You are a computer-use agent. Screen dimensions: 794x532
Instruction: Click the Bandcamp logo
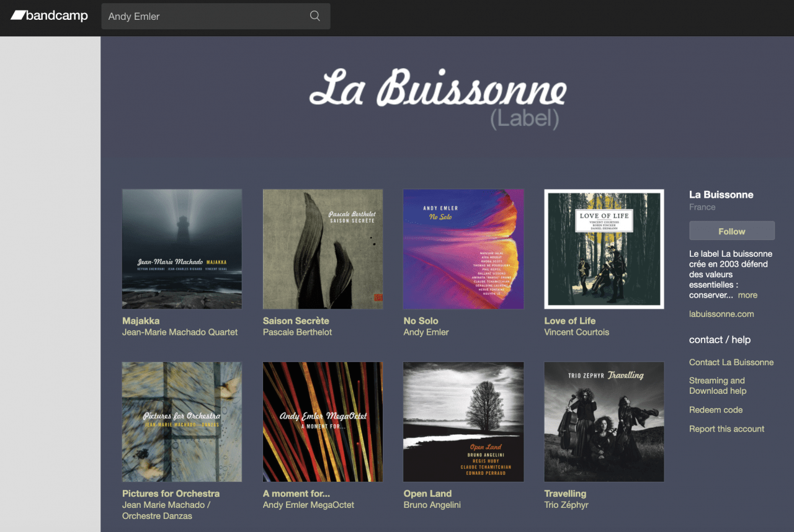tap(50, 16)
